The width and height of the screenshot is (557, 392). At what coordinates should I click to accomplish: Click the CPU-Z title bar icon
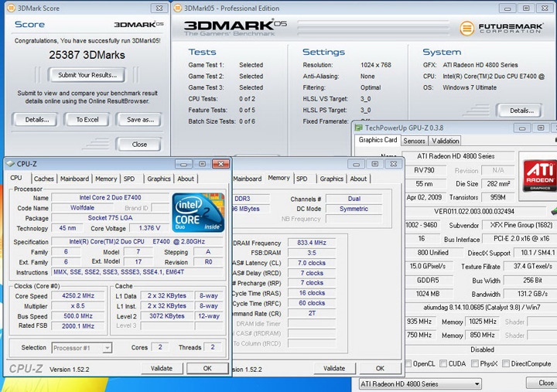click(10, 164)
